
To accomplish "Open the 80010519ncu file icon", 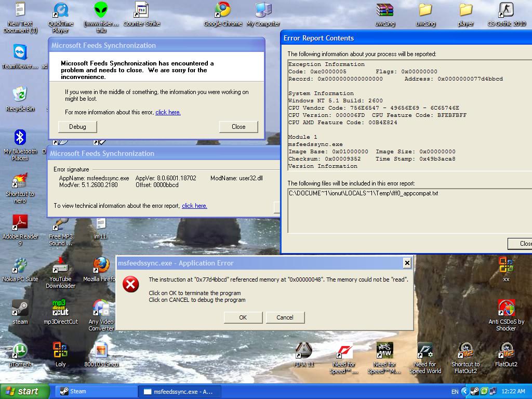I will click(101, 355).
